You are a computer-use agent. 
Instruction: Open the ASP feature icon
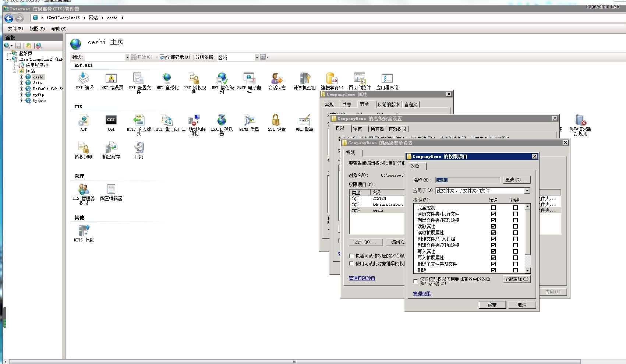pos(84,120)
